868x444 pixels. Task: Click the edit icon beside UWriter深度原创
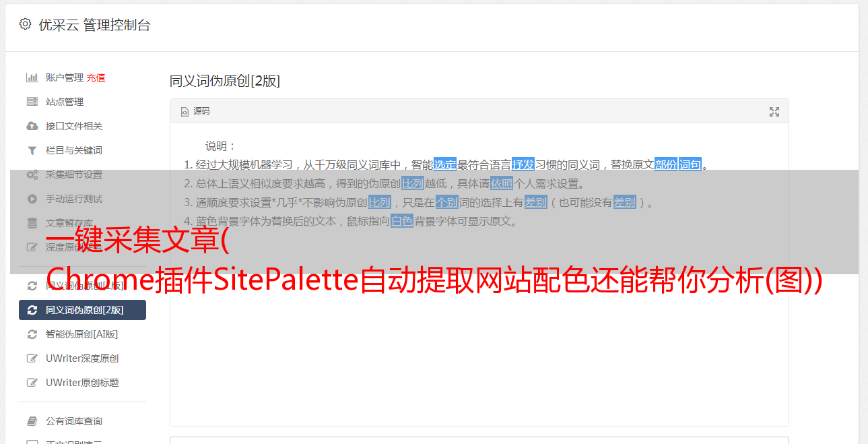pos(32,358)
